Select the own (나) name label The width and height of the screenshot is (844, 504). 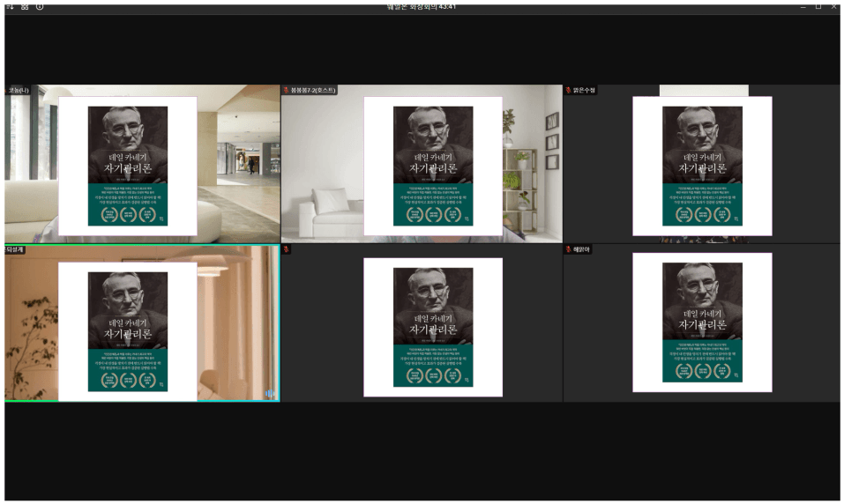click(18, 91)
